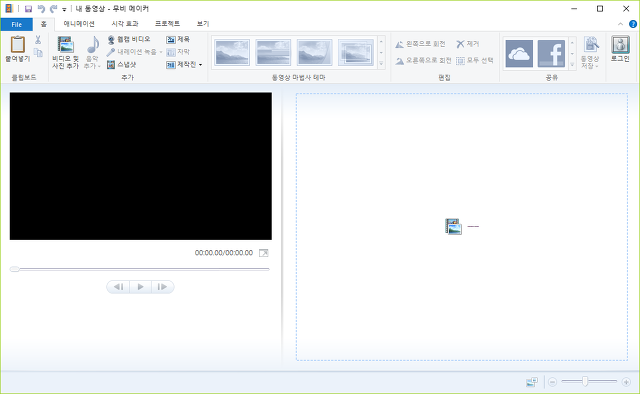The height and width of the screenshot is (394, 640).
Task: Add a Title (제목) slide
Action: (178, 39)
